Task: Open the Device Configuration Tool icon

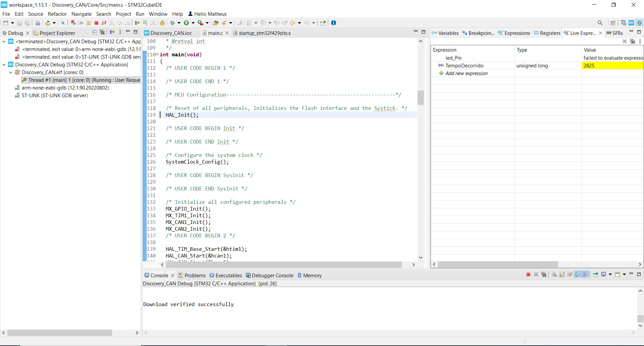Action: tap(631, 23)
